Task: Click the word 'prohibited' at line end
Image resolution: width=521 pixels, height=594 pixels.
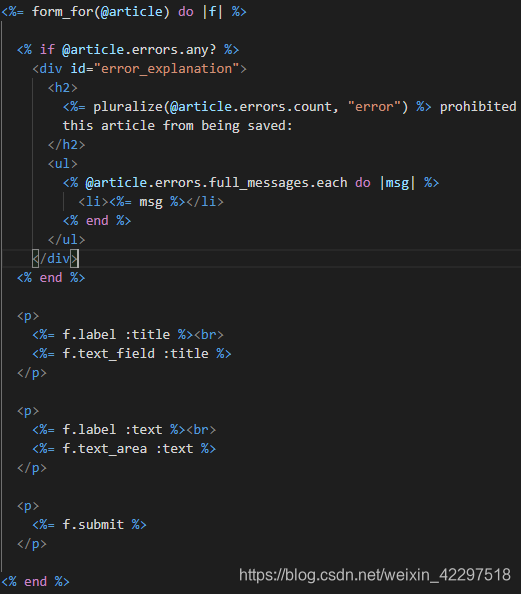Action: tap(478, 107)
